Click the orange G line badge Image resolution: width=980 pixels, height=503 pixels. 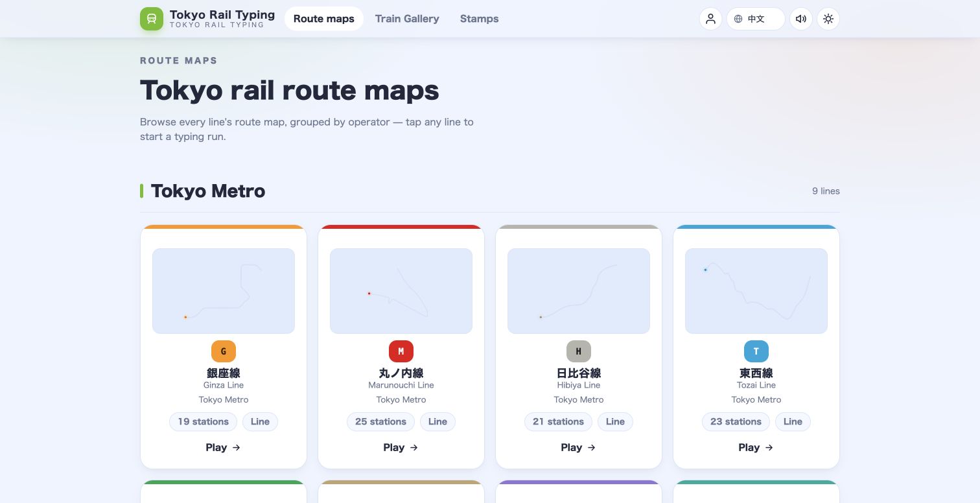coord(224,351)
